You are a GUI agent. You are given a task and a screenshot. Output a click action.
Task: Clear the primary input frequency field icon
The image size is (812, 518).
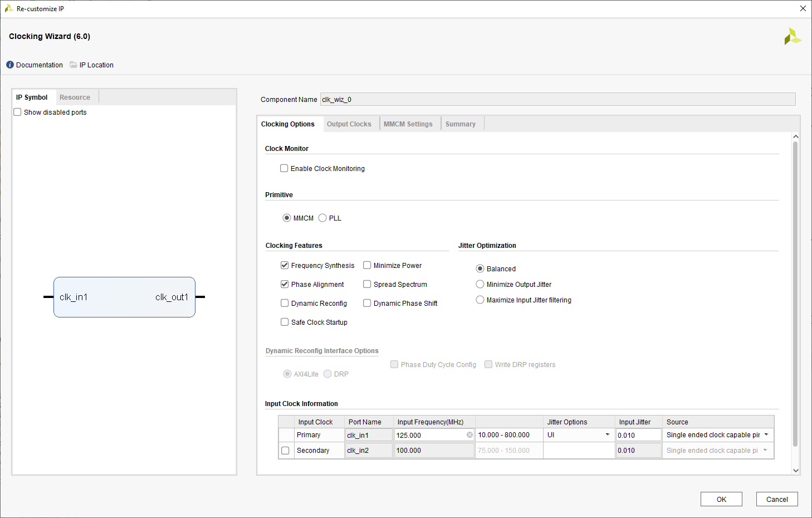[x=469, y=435]
